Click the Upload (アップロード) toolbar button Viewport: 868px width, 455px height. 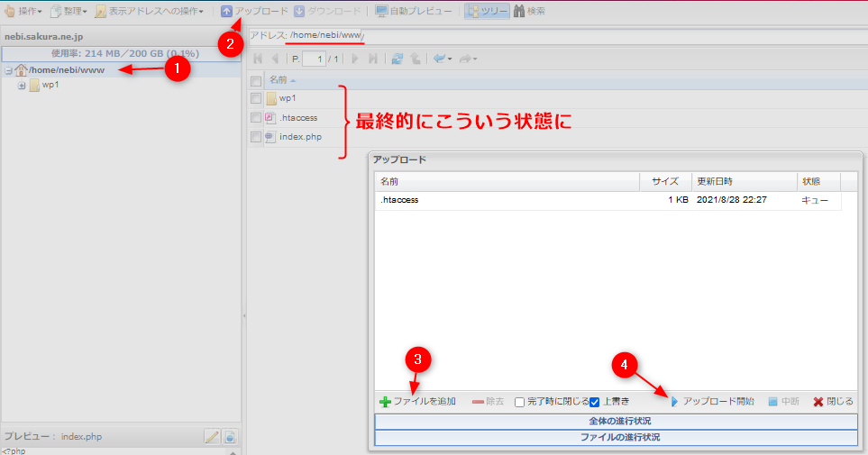pyautogui.click(x=255, y=12)
